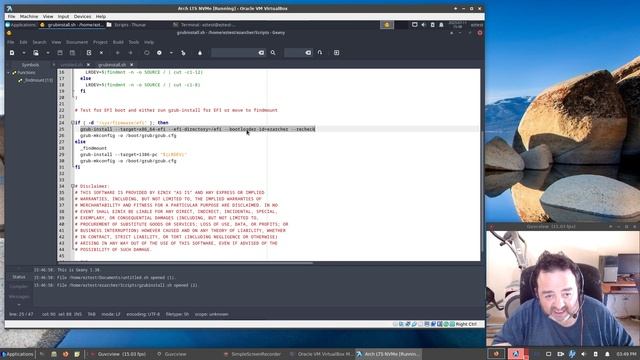This screenshot has height=360, width=640.
Task: Click the Build toolbar gear icon
Action: tap(159, 53)
